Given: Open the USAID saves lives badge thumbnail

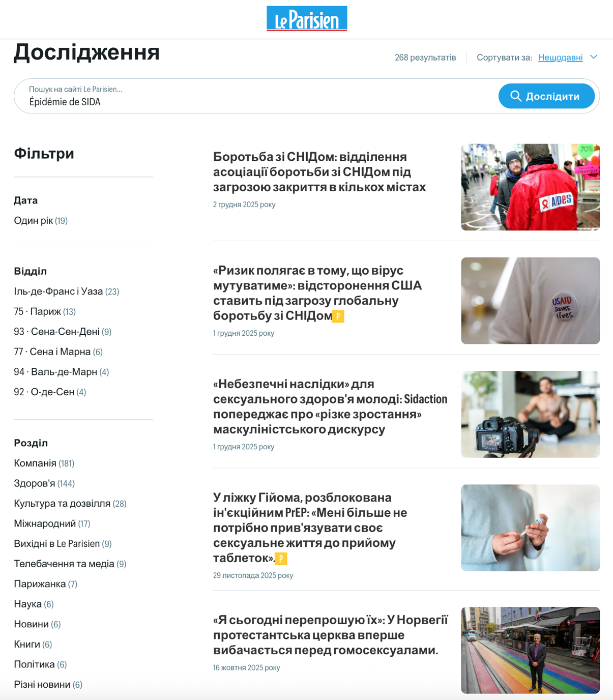Looking at the screenshot, I should point(530,301).
